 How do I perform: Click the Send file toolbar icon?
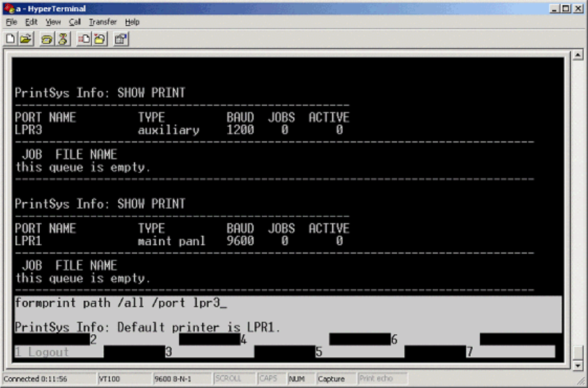[x=84, y=39]
